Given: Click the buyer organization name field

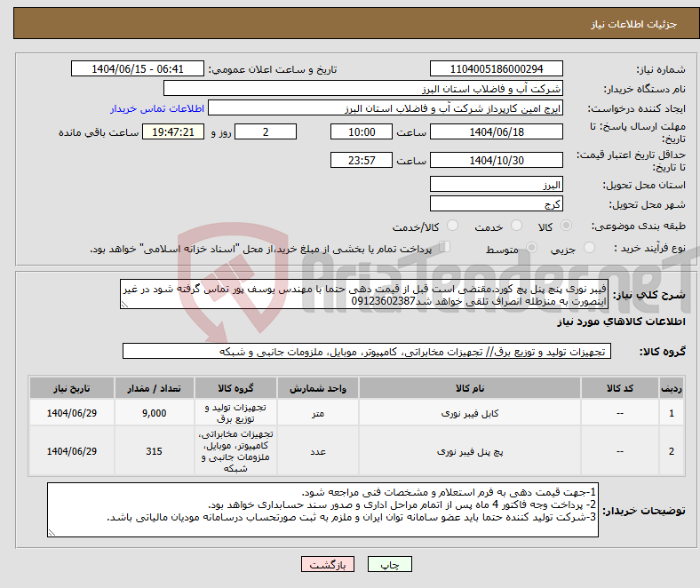Looking at the screenshot, I should (x=363, y=89).
